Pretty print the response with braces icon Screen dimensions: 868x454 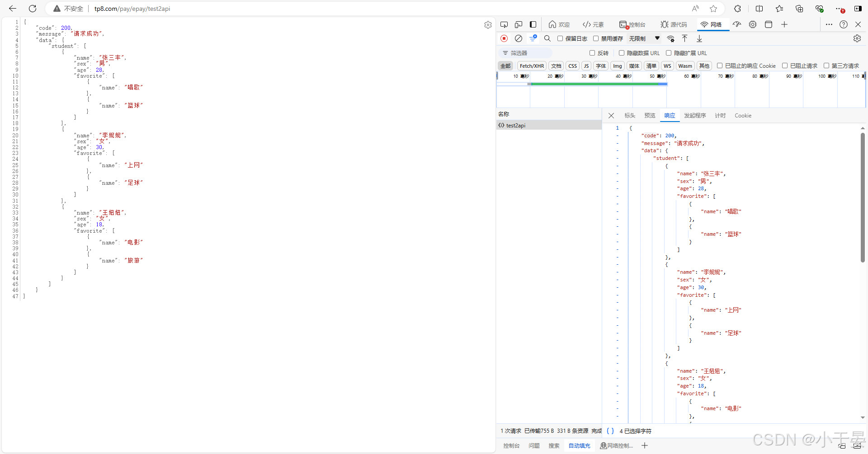pyautogui.click(x=610, y=431)
